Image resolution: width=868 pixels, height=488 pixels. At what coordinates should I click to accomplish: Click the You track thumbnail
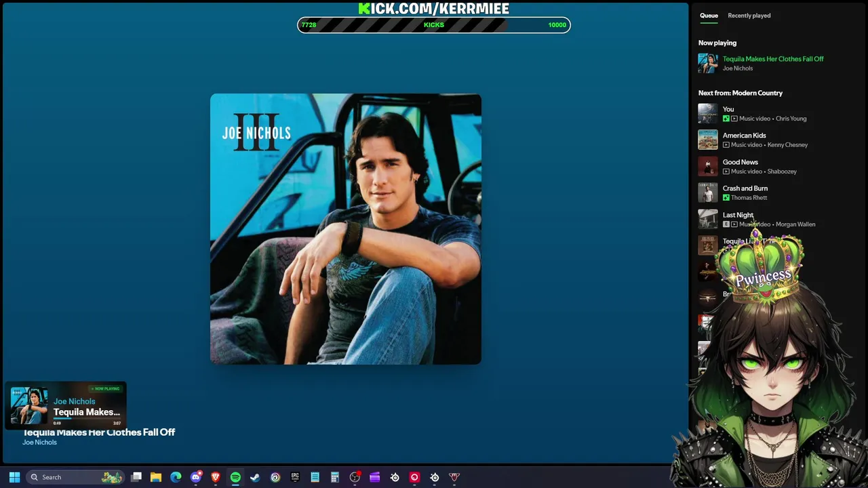pos(708,113)
